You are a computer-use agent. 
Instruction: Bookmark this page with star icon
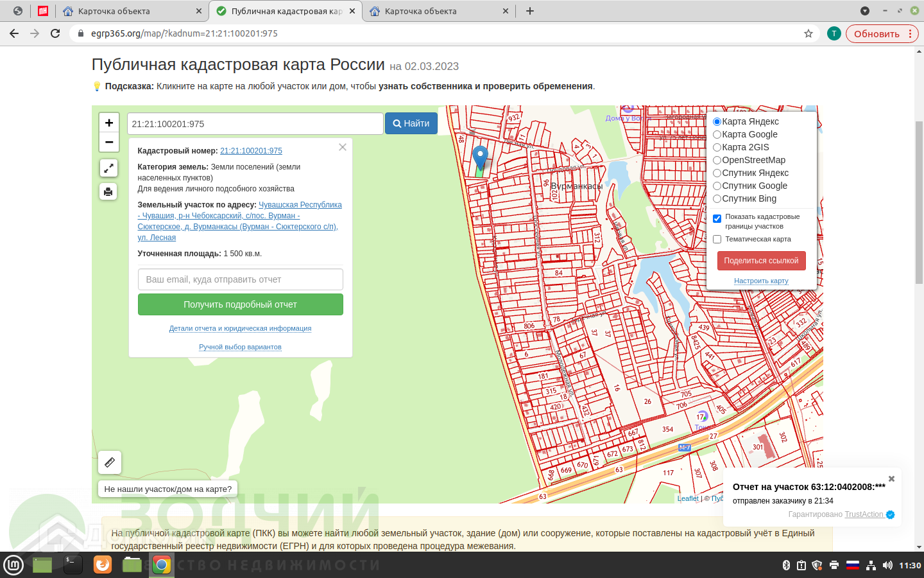coord(809,33)
